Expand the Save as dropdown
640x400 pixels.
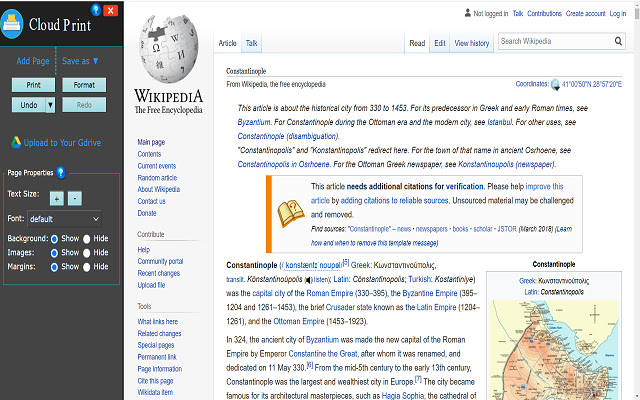80,61
